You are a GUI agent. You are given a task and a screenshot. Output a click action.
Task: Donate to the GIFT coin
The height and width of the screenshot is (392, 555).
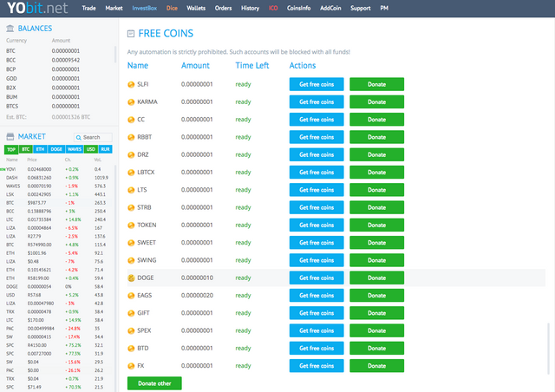coord(376,313)
